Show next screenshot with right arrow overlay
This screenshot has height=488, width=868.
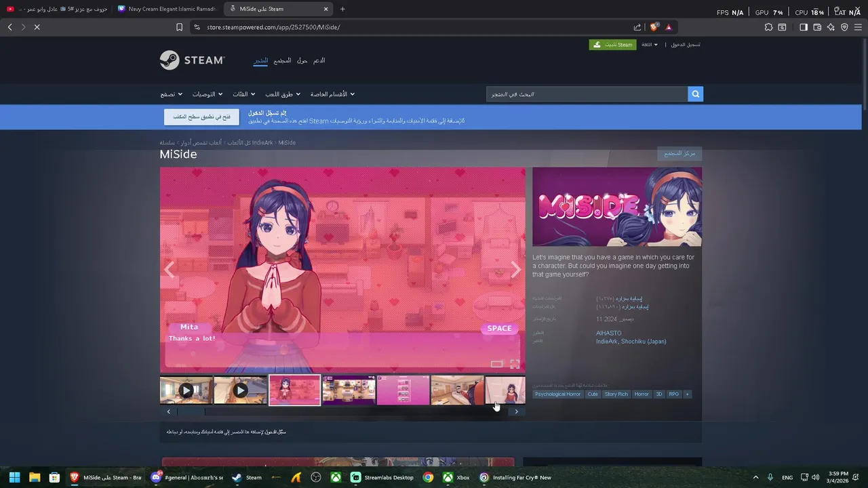[515, 270]
